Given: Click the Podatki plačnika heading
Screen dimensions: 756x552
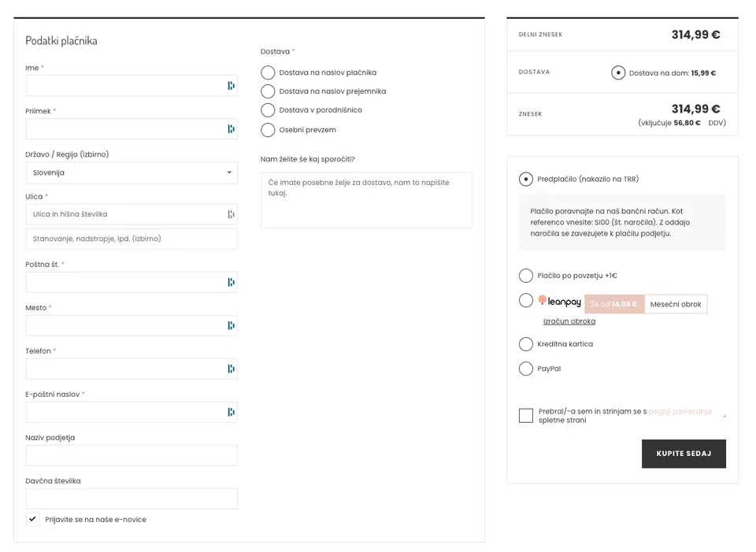Looking at the screenshot, I should click(x=61, y=41).
